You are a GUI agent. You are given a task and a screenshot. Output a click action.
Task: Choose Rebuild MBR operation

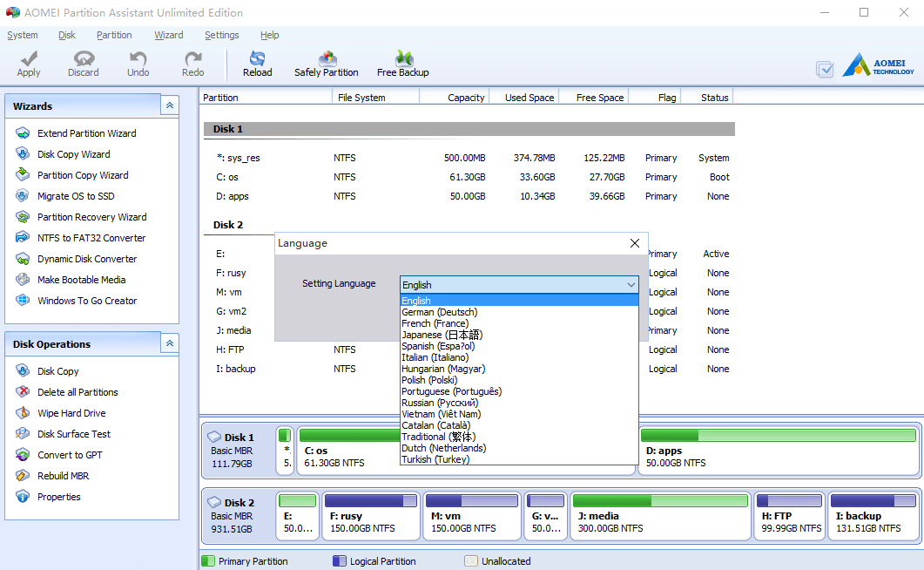pyautogui.click(x=63, y=476)
